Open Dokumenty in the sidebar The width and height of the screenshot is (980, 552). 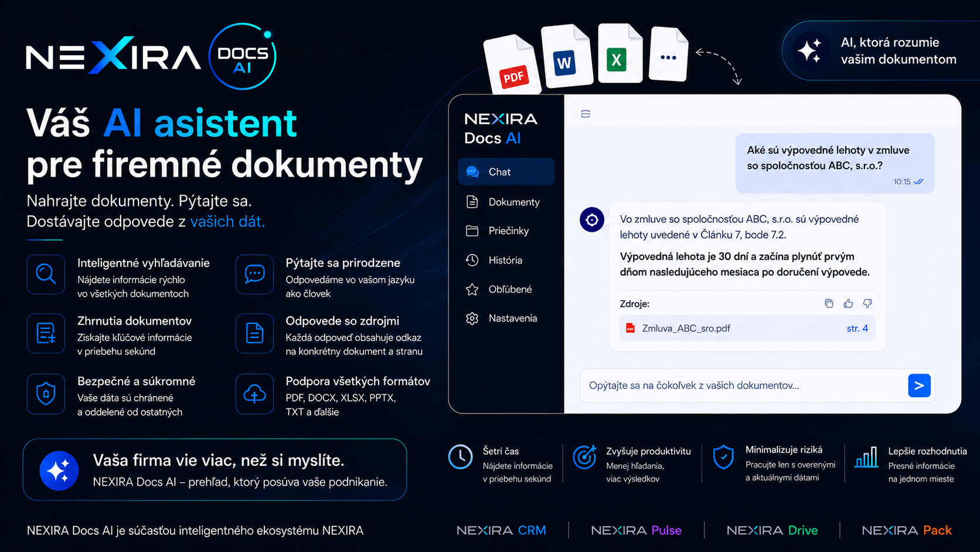[x=506, y=202]
